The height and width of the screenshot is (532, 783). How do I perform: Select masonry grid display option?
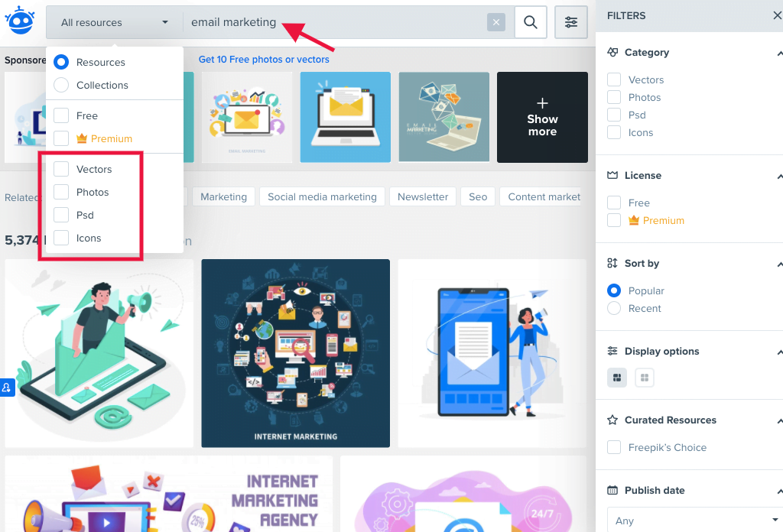[617, 378]
